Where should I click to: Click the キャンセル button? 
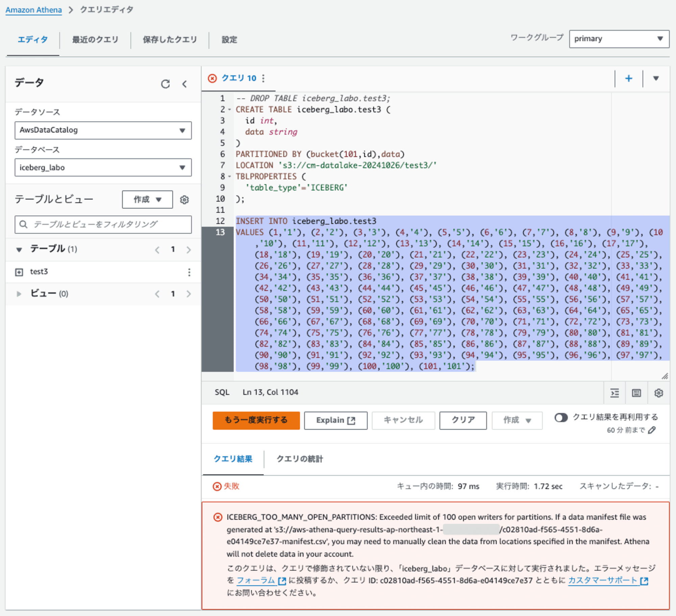(403, 420)
